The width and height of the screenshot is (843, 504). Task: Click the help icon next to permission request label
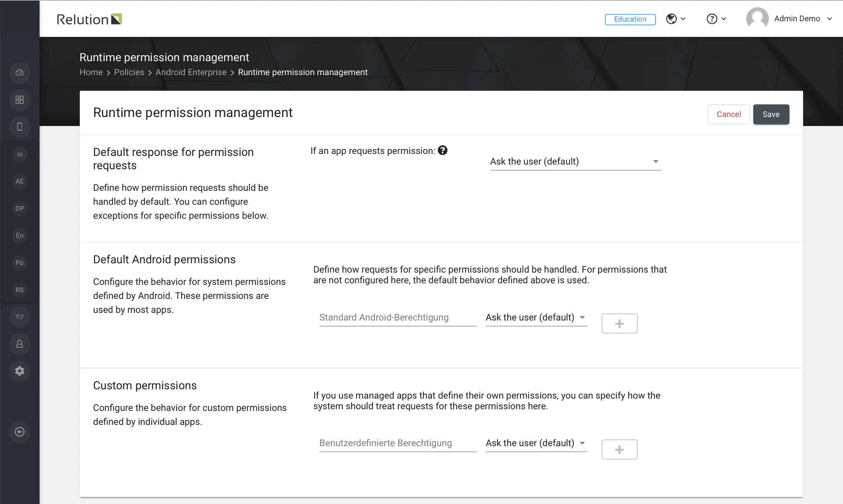[442, 151]
